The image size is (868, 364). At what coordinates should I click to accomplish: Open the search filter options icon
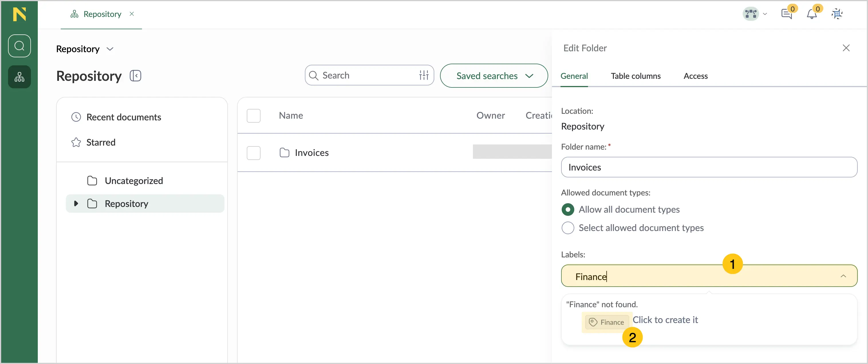tap(424, 75)
